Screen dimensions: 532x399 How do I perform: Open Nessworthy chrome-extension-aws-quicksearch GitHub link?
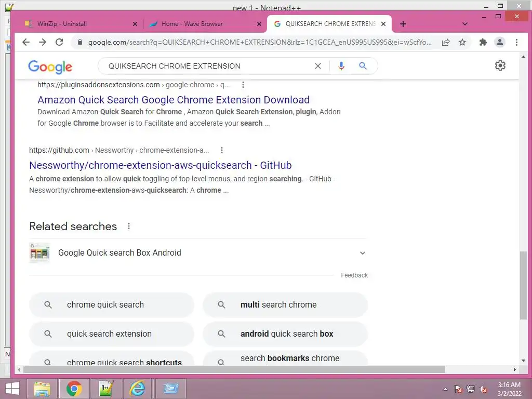pos(161,165)
